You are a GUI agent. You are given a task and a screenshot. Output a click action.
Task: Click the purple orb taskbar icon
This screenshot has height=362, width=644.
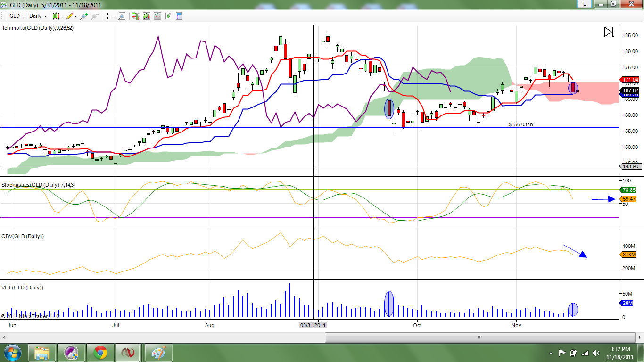[x=71, y=353]
